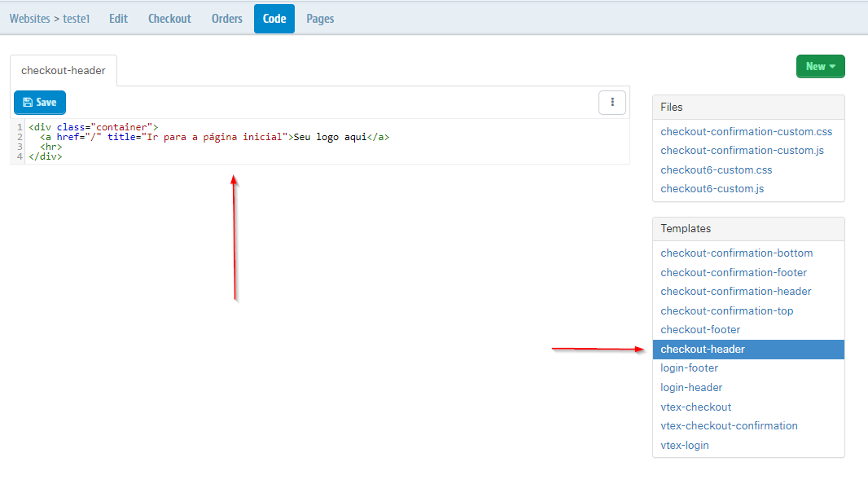Viewport: 868px width, 484px height.
Task: Open the login-header template
Action: tap(690, 387)
